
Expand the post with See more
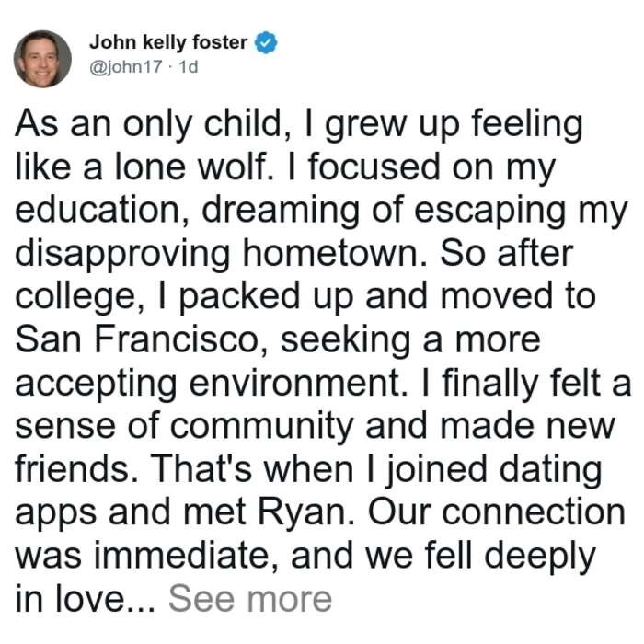[250, 599]
